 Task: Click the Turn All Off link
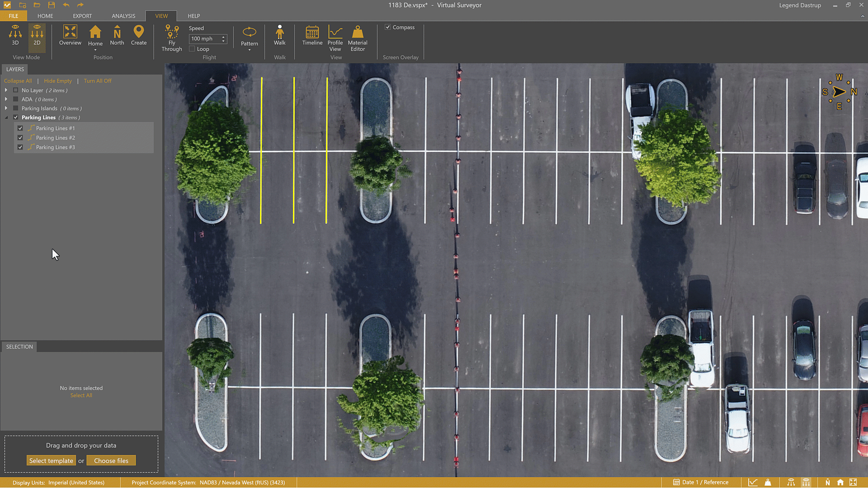(x=97, y=81)
